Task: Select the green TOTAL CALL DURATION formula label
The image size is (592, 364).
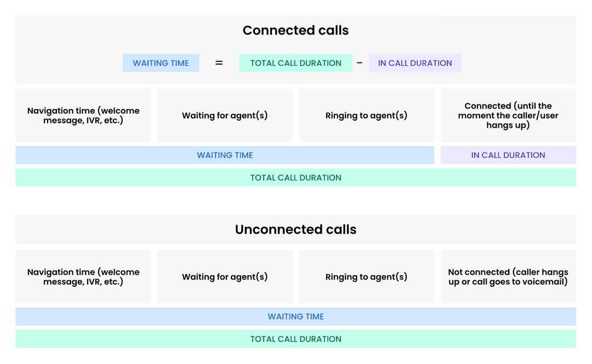Action: point(295,63)
